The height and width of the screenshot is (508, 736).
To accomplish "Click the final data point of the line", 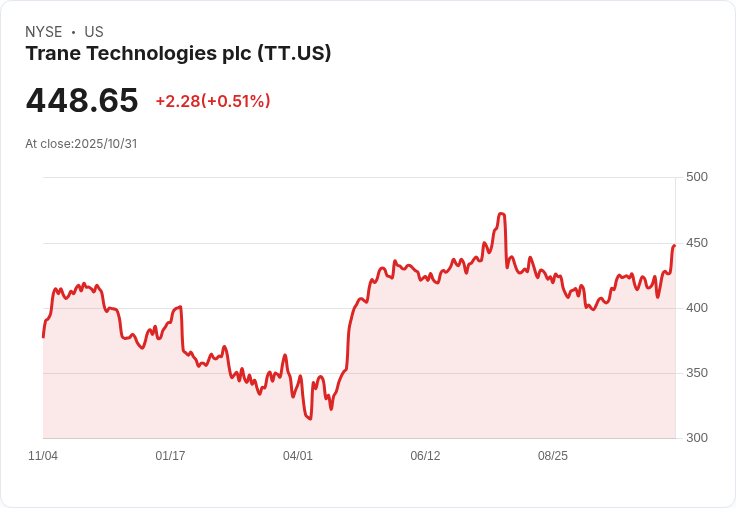I will pos(674,246).
